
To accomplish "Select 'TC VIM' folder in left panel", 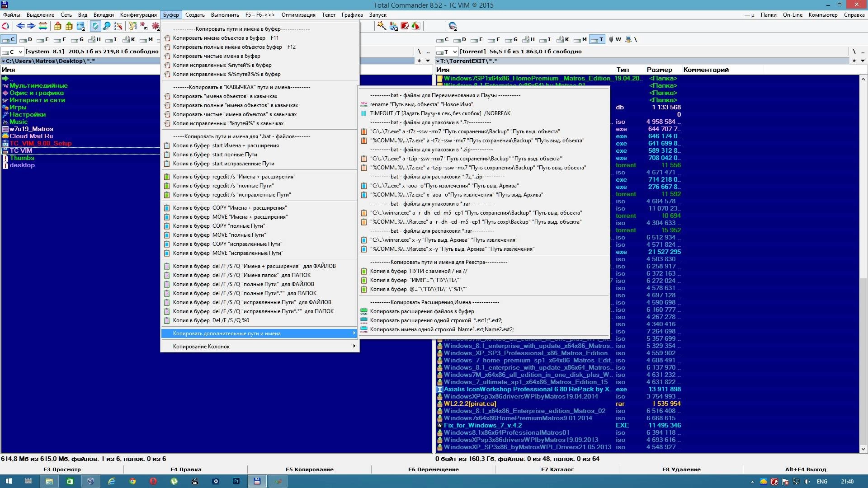I will [x=21, y=150].
